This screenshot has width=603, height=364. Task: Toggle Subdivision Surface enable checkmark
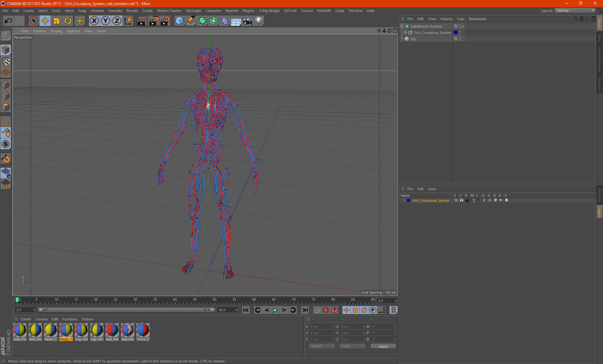click(x=463, y=26)
